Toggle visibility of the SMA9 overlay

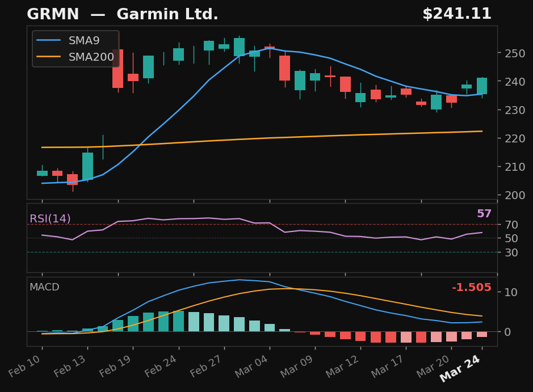click(83, 40)
